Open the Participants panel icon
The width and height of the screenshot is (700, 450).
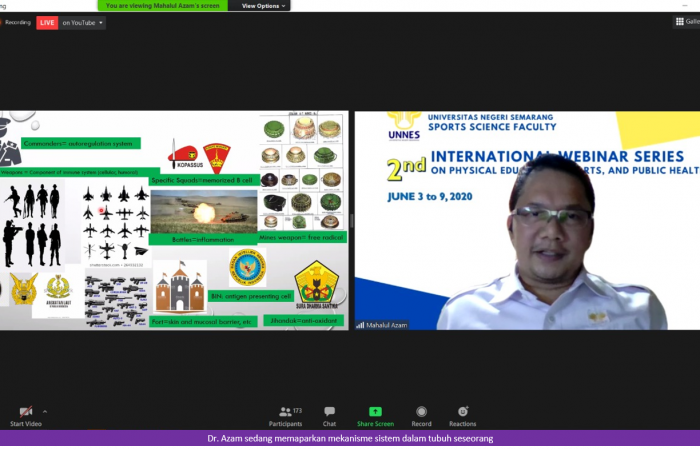point(286,411)
